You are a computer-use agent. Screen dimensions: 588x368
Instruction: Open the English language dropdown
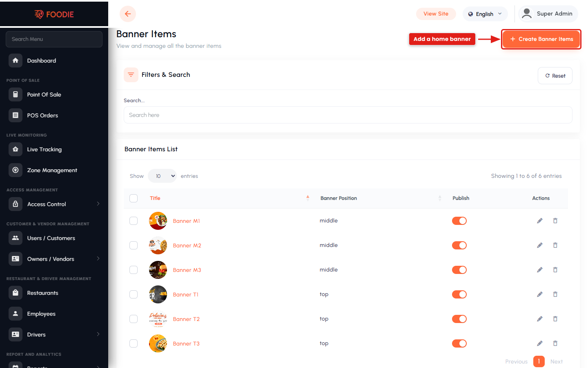(485, 14)
